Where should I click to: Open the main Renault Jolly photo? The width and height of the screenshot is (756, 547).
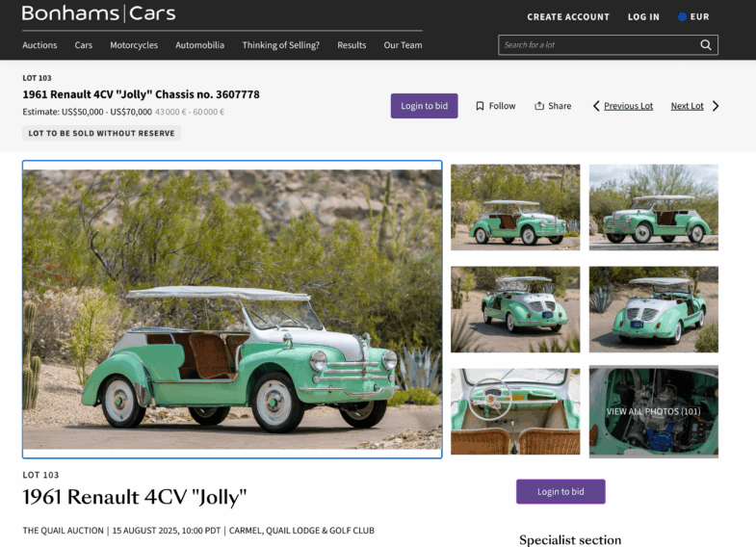[x=232, y=309]
